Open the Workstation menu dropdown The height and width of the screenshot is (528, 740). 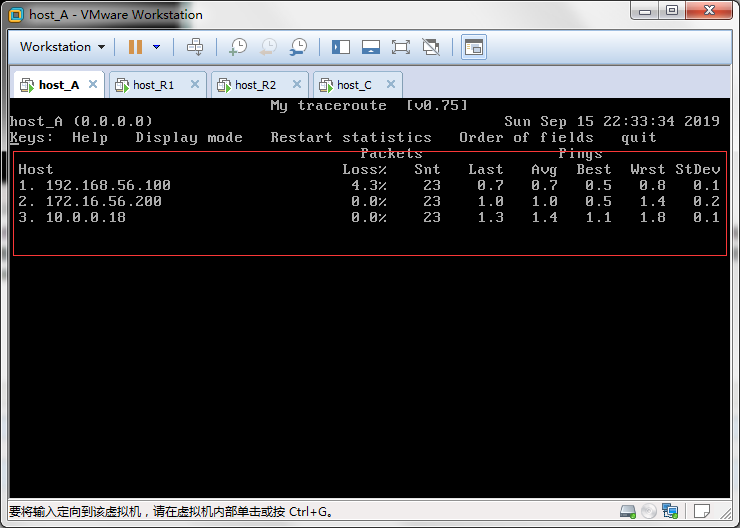62,47
